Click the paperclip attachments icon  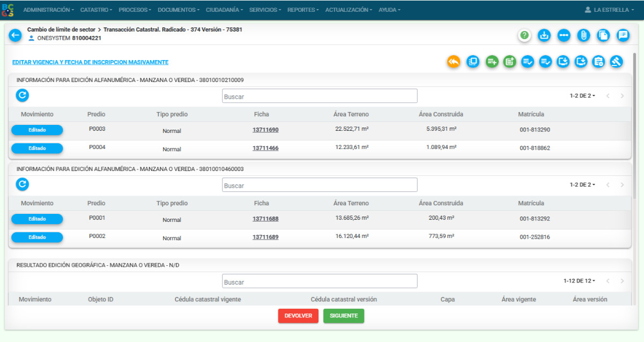583,35
